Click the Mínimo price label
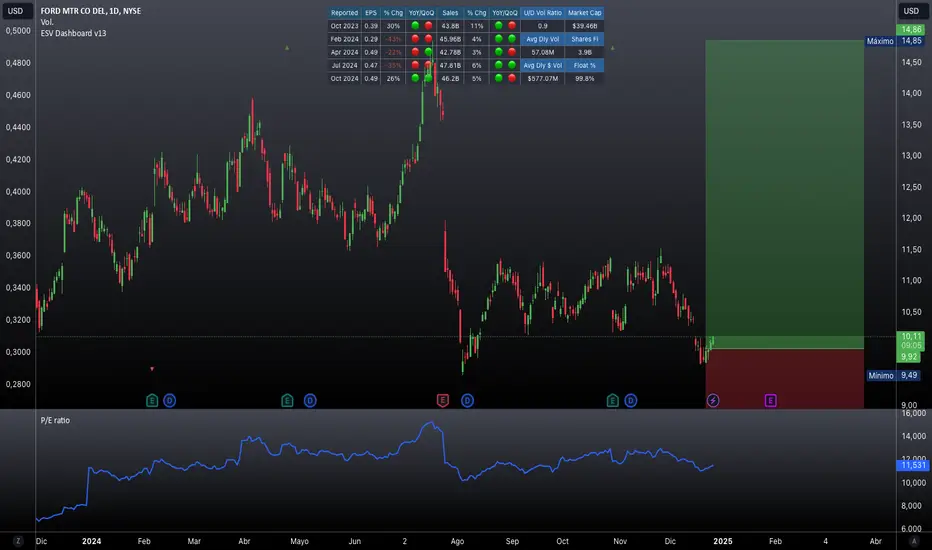The image size is (932, 550). [x=879, y=376]
